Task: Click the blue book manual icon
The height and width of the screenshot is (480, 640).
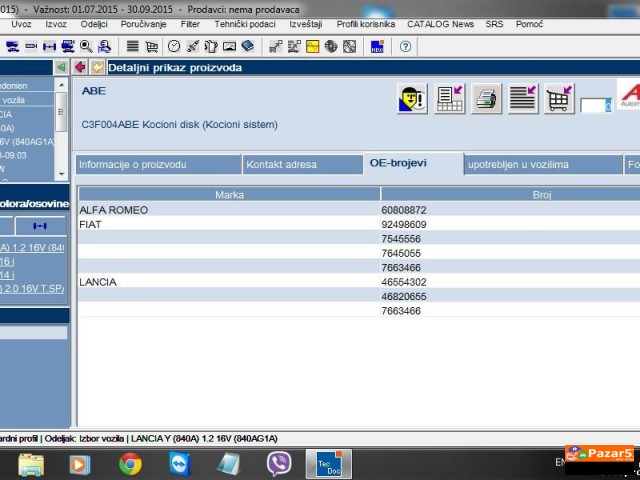Action: pyautogui.click(x=248, y=46)
